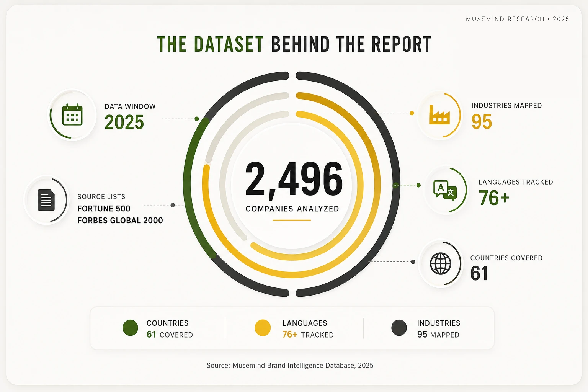The image size is (588, 392).
Task: Click the FORTUNE 500 text
Action: 104,209
